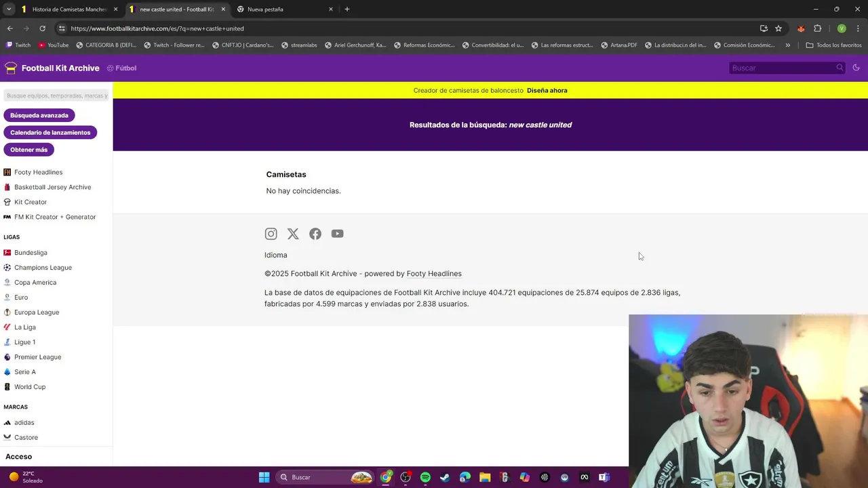Click the address bar URL
The height and width of the screenshot is (488, 868).
click(x=157, y=28)
